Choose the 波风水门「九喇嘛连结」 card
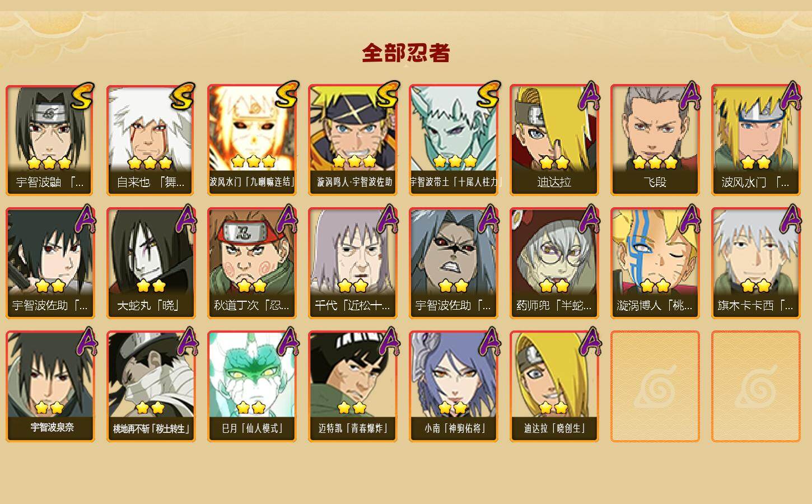 (251, 140)
